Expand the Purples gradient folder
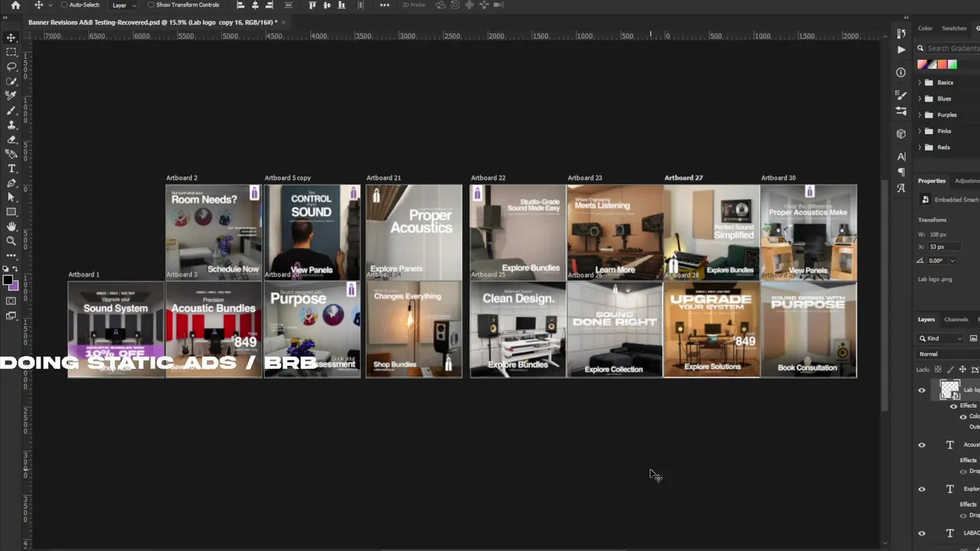The image size is (980, 551). (x=920, y=115)
